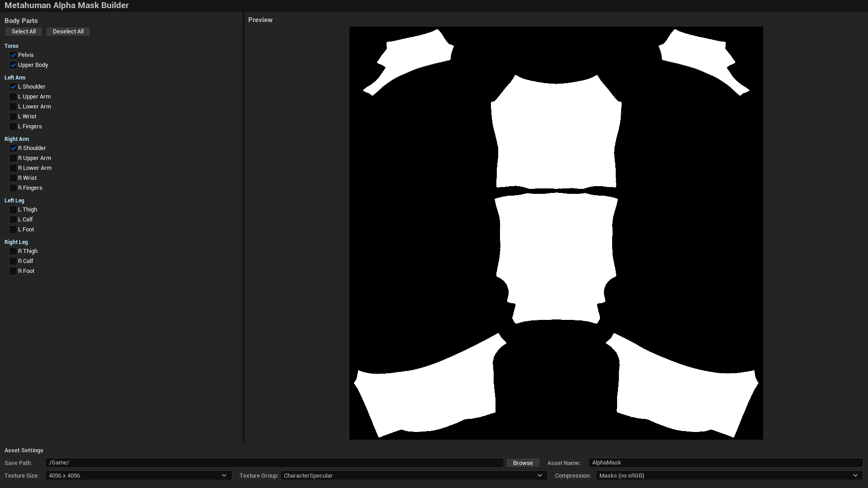Click the Body Parts panel title

pyautogui.click(x=21, y=21)
